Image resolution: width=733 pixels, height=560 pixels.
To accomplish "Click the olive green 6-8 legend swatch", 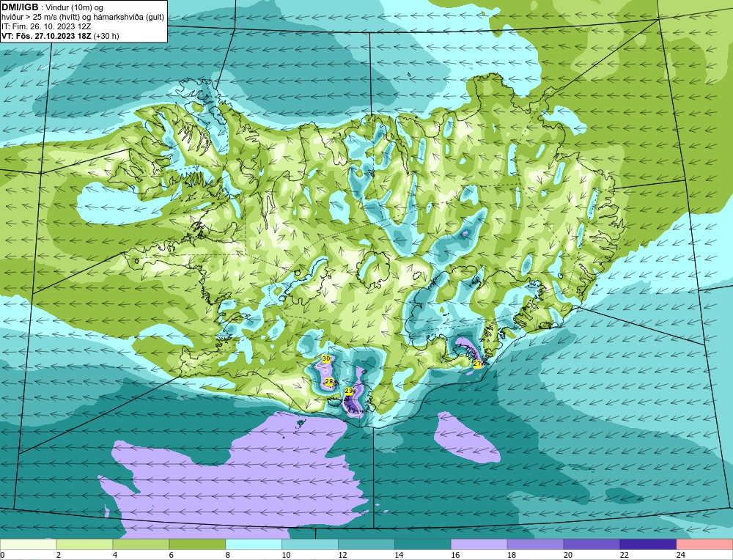I will (197, 545).
